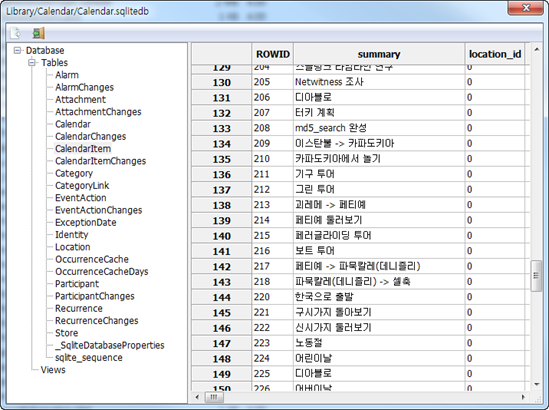Click the vertical scrollbar thumb
Viewport: 549px width, 410px height.
click(x=536, y=276)
